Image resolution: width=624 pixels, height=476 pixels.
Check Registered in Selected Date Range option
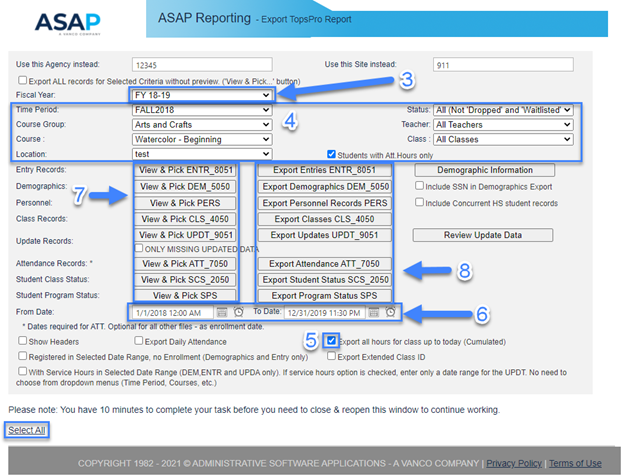(x=23, y=356)
